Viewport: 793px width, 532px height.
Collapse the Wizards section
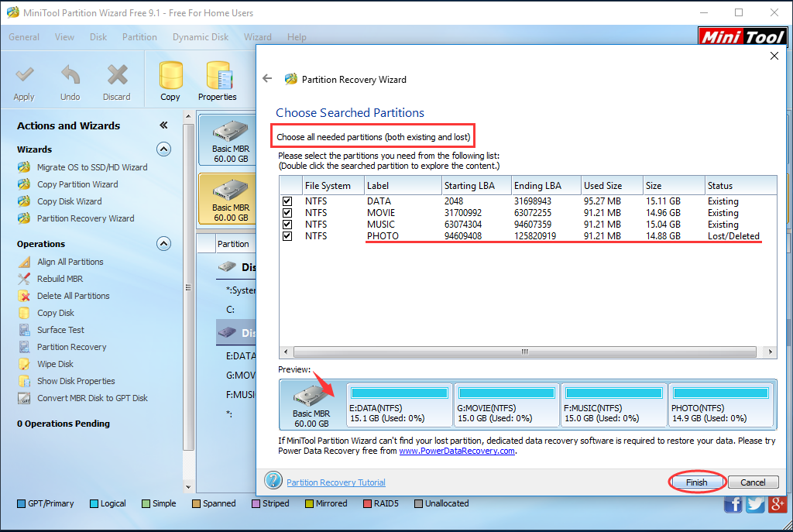[164, 149]
